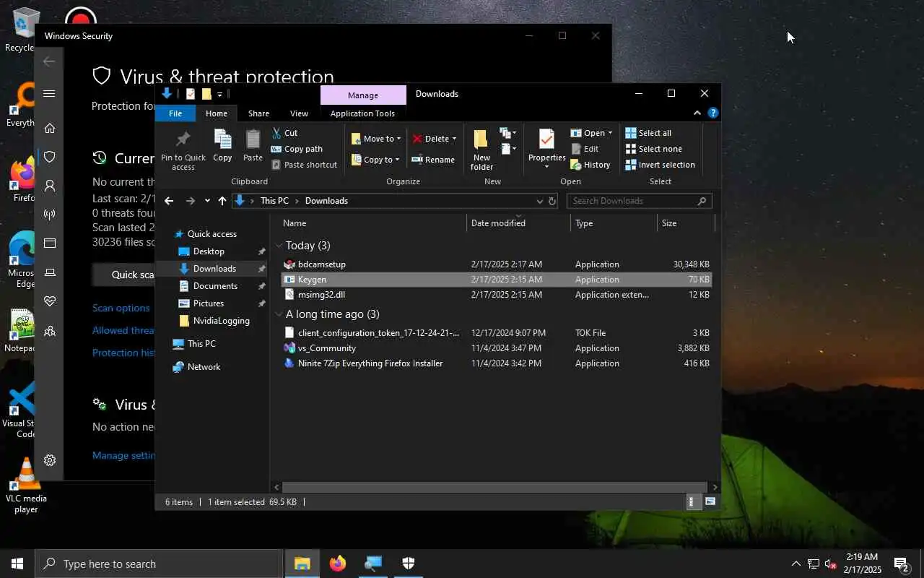Switch to the View tab
This screenshot has width=924, height=578.
click(299, 113)
